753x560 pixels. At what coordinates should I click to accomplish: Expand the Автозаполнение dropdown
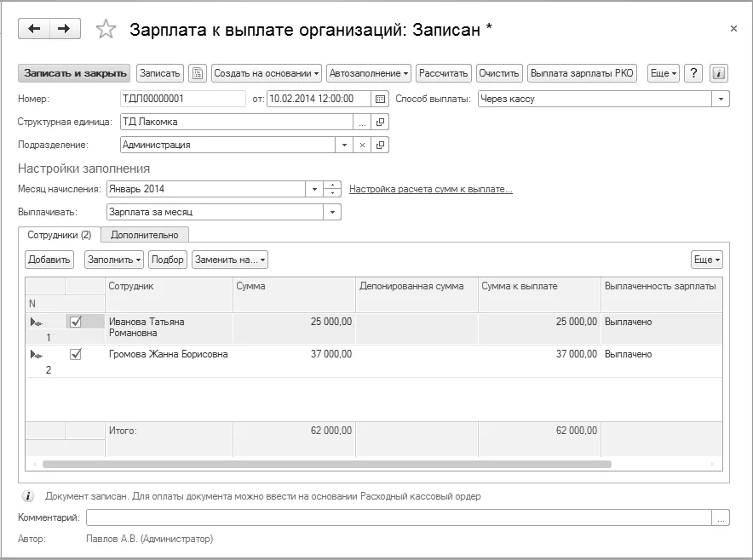point(369,73)
